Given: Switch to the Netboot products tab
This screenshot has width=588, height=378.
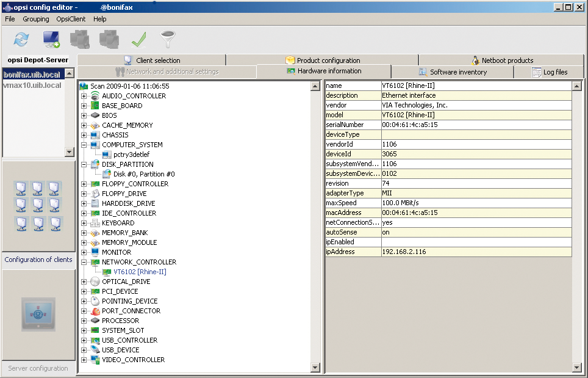Looking at the screenshot, I should tap(502, 60).
